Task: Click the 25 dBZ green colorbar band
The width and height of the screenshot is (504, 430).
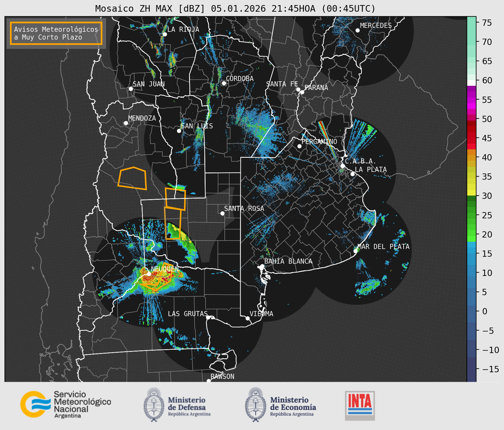Action: pos(471,215)
